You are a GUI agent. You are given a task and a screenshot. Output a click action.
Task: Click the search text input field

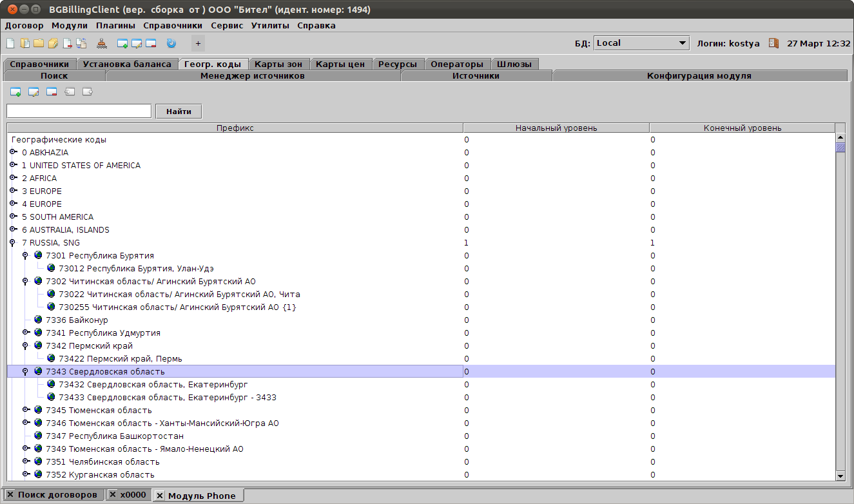point(79,111)
